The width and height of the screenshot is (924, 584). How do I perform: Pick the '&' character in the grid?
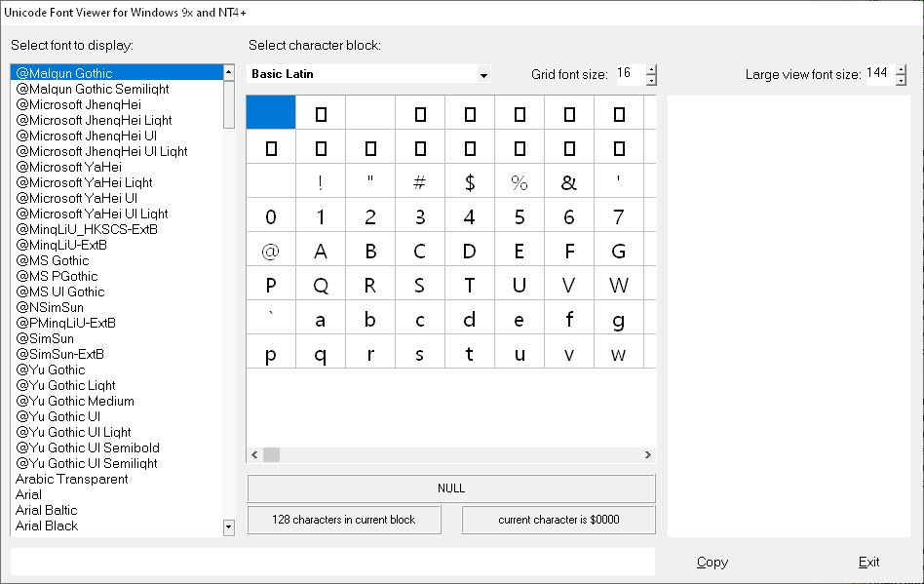pyautogui.click(x=569, y=182)
